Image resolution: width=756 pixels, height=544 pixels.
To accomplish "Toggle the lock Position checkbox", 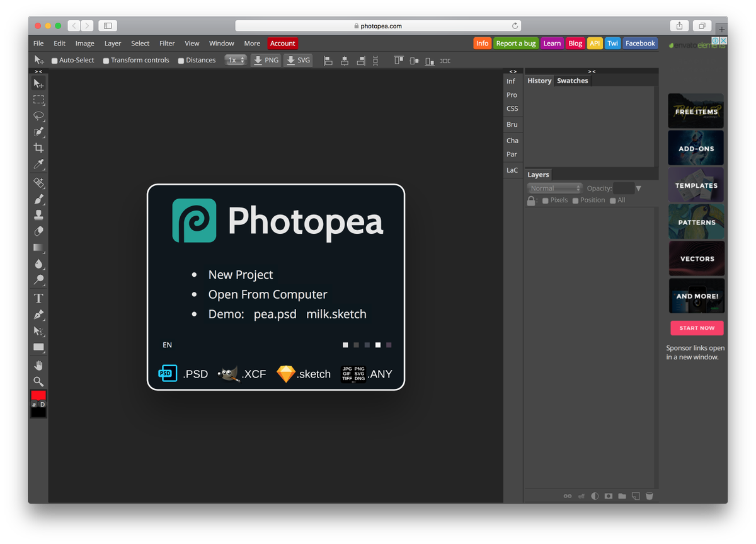I will point(575,200).
